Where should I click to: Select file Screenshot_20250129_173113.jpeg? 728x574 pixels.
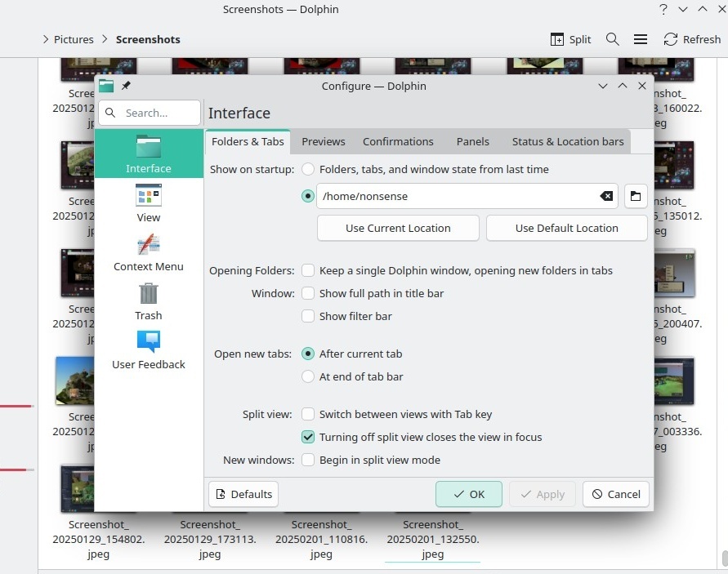click(210, 539)
